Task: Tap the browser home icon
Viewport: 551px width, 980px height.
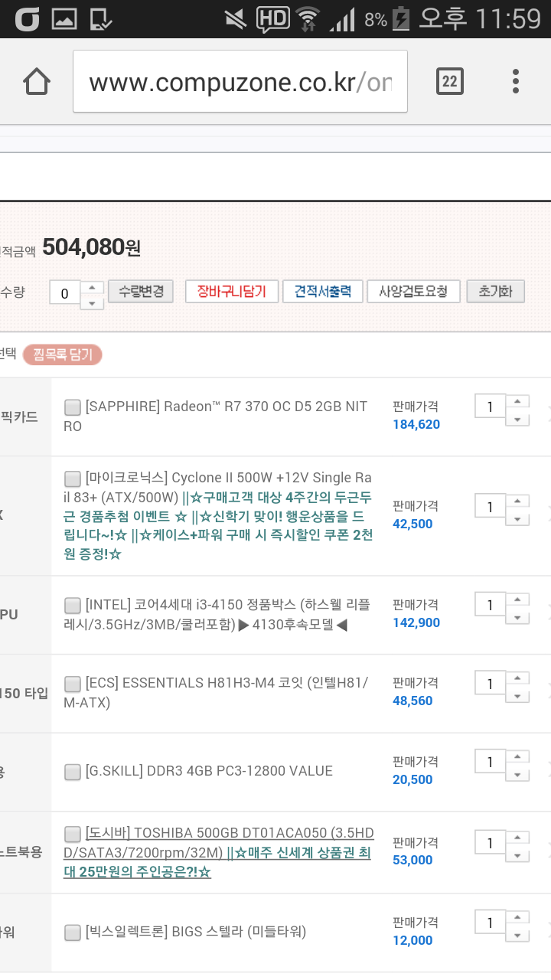Action: pyautogui.click(x=37, y=81)
